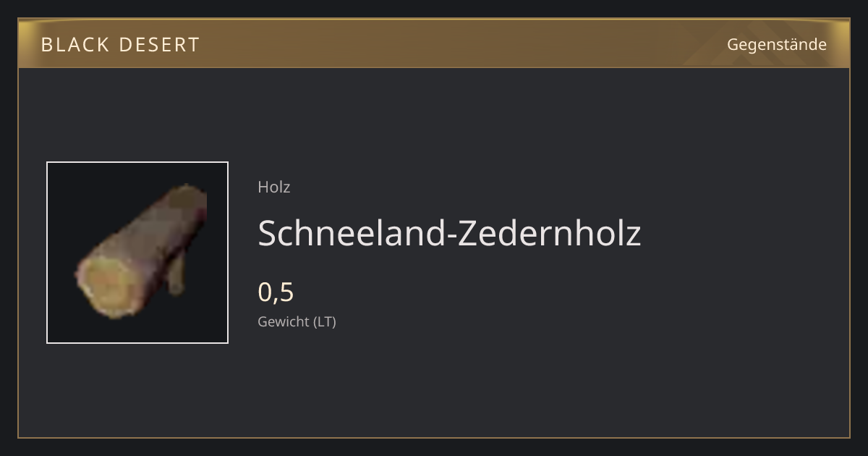Click the bark surface of the log
The image size is (868, 456).
[156, 232]
